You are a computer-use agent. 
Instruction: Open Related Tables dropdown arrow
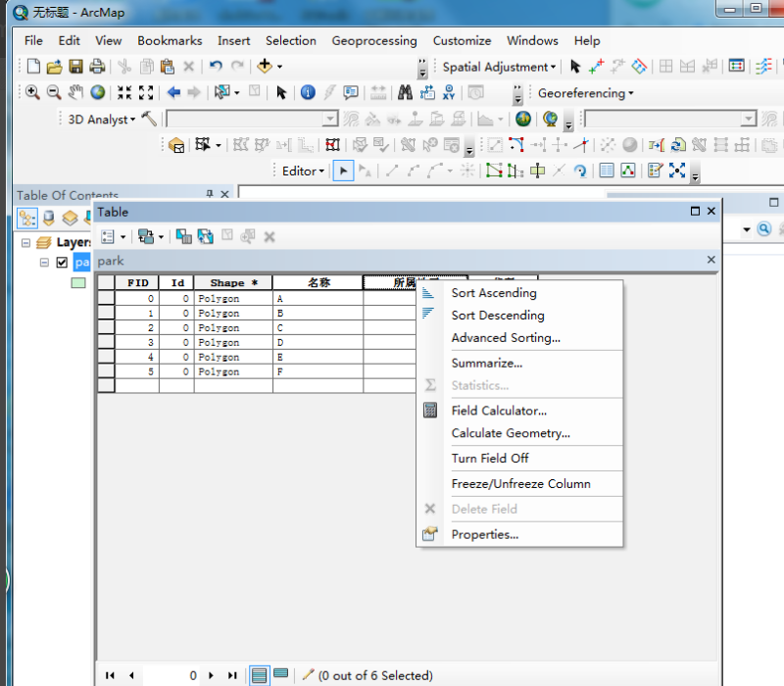pos(161,237)
